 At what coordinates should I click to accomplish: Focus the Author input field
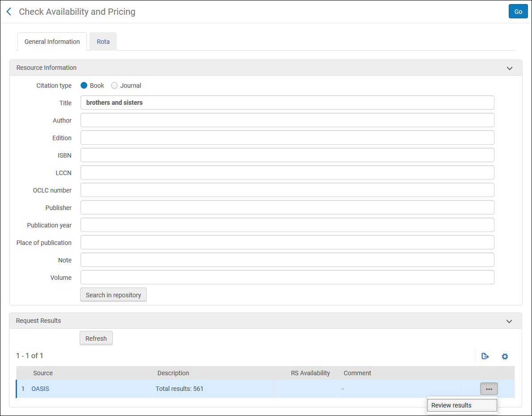pos(287,120)
